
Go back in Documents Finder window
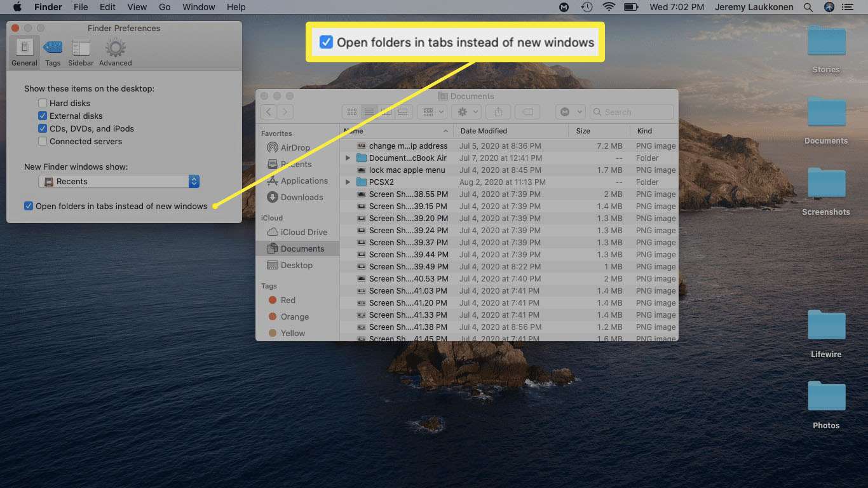(268, 112)
